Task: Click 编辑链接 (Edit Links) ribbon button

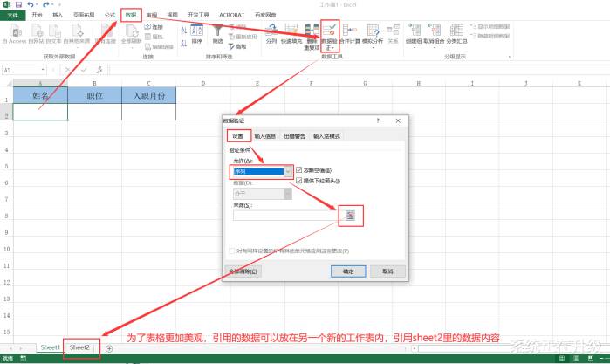Action: click(x=159, y=47)
